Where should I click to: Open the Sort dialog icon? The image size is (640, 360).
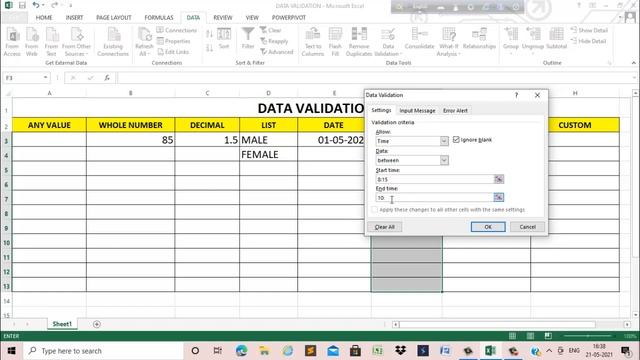coord(224,39)
